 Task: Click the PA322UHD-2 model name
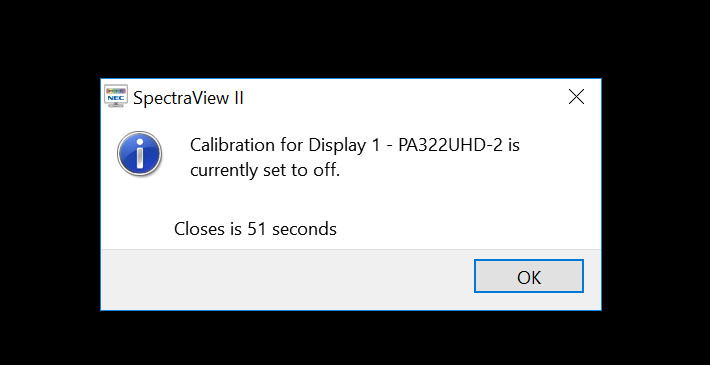(x=451, y=145)
